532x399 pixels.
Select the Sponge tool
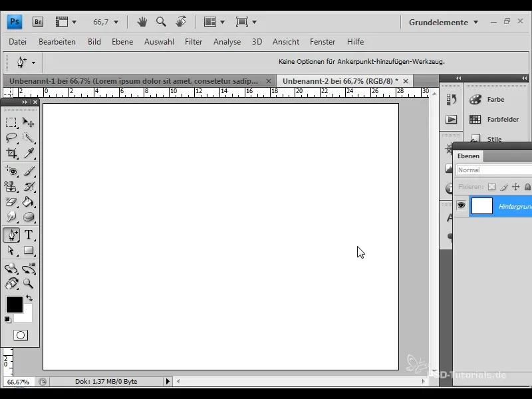(x=29, y=217)
